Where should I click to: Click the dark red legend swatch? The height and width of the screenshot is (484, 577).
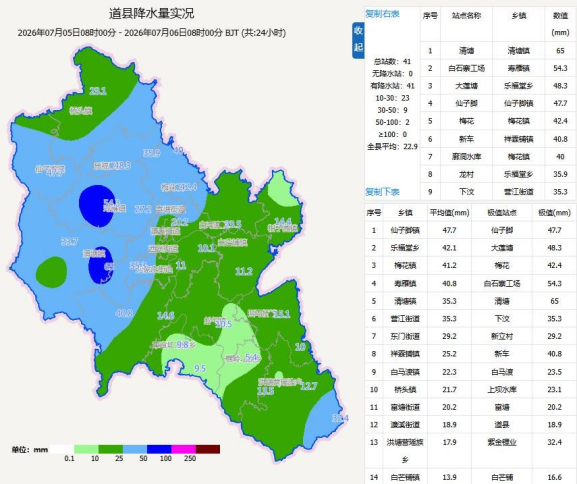point(208,449)
